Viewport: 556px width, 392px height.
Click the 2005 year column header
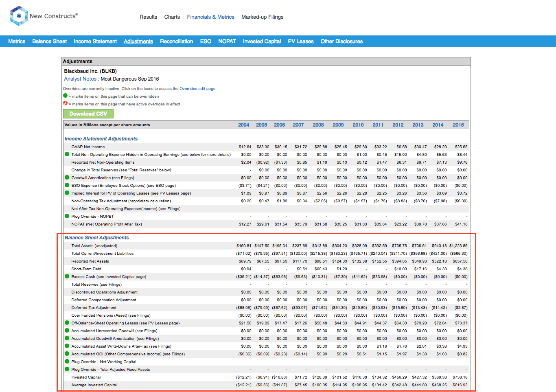tap(261, 125)
